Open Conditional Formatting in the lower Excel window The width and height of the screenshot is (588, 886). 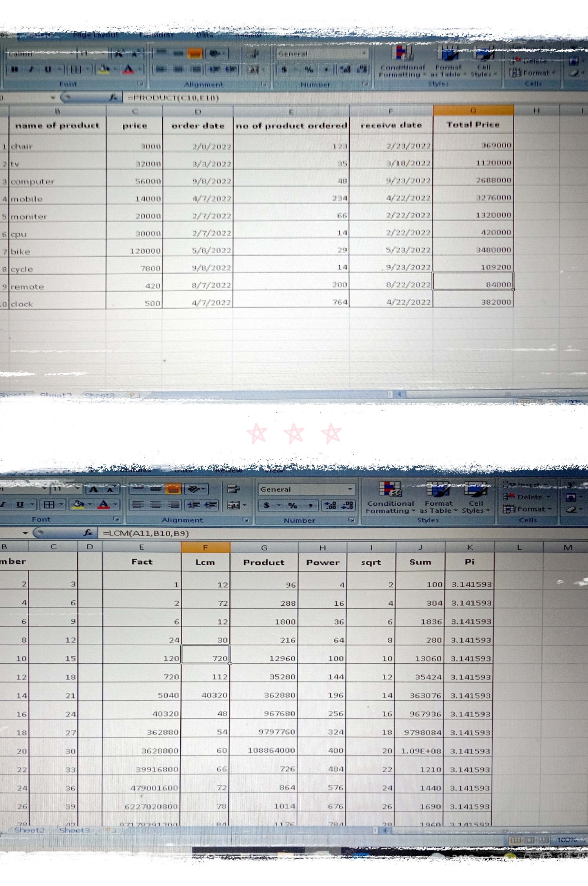click(x=390, y=497)
